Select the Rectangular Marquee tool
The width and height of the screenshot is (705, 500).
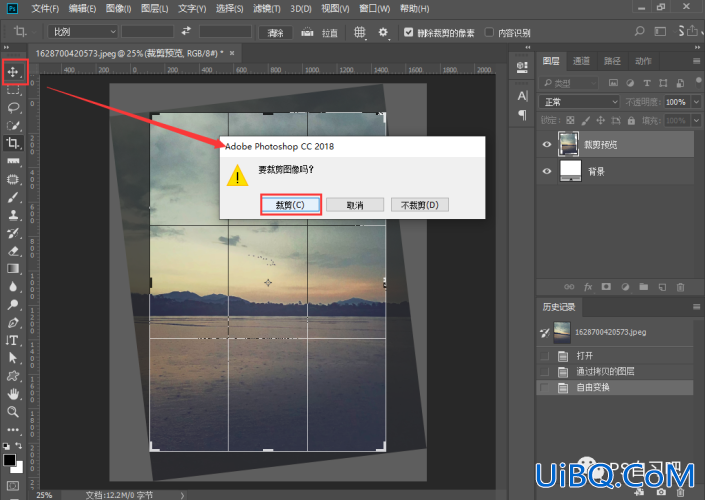tap(13, 89)
